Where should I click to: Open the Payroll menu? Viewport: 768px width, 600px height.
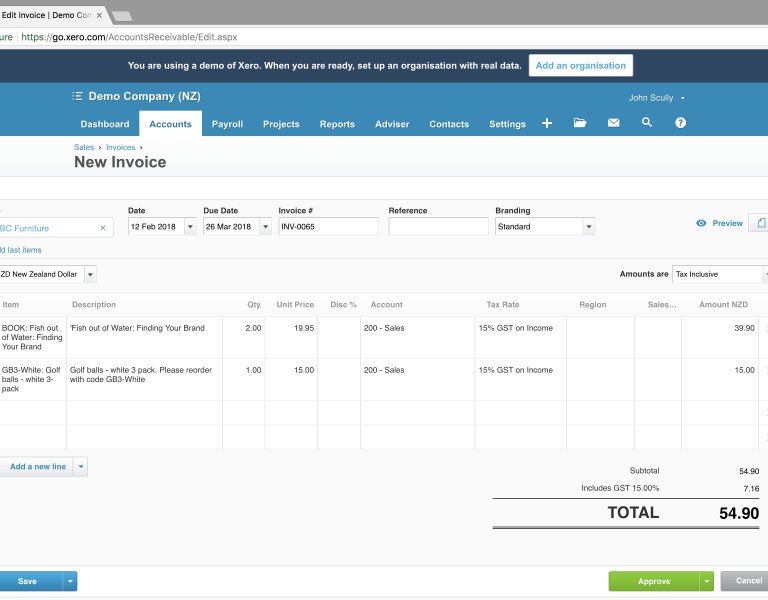point(227,124)
